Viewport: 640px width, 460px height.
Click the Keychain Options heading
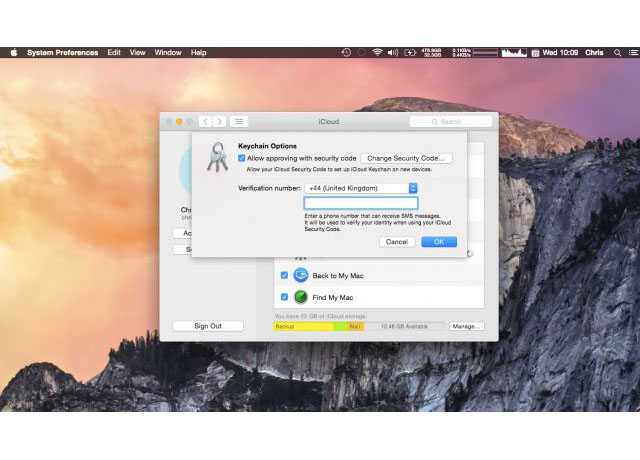267,146
